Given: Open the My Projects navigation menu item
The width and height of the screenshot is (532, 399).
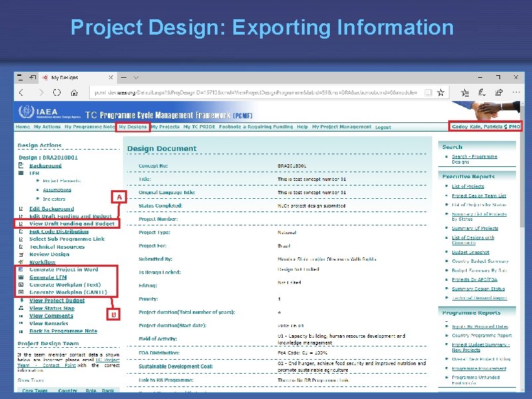Looking at the screenshot, I should coord(165,126).
